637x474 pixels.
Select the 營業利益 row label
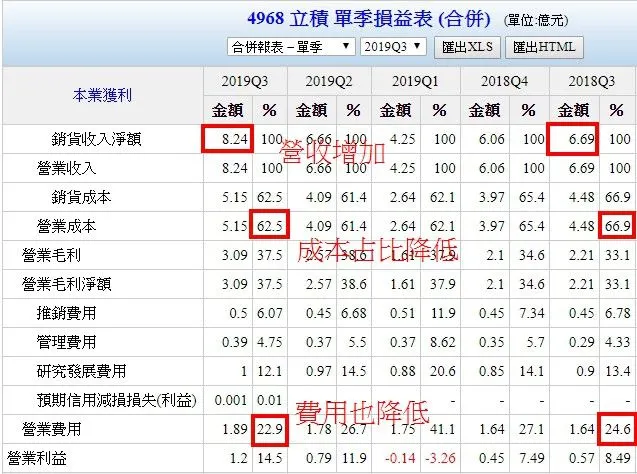pos(37,459)
